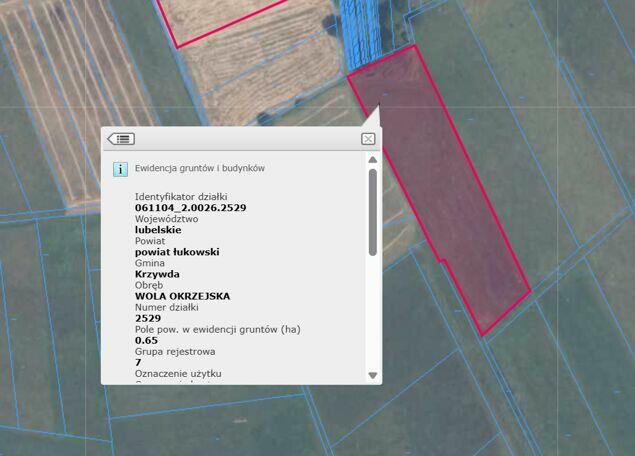Click the powiat łukowski value
Image resolution: width=635 pixels, height=456 pixels.
click(x=177, y=252)
